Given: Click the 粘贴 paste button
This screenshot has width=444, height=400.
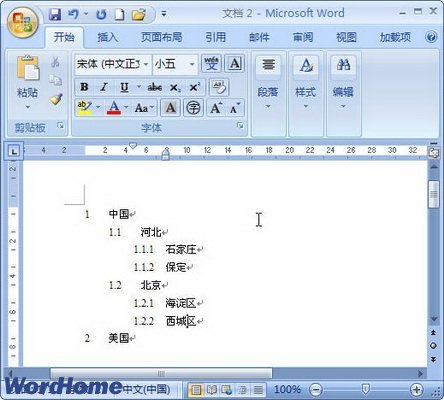Looking at the screenshot, I should [27, 83].
